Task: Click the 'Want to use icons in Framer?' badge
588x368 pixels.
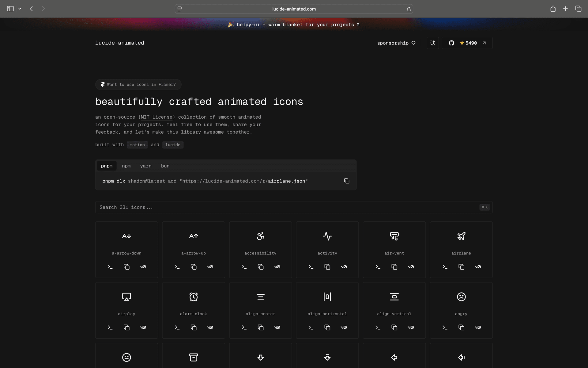Action: coord(138,85)
